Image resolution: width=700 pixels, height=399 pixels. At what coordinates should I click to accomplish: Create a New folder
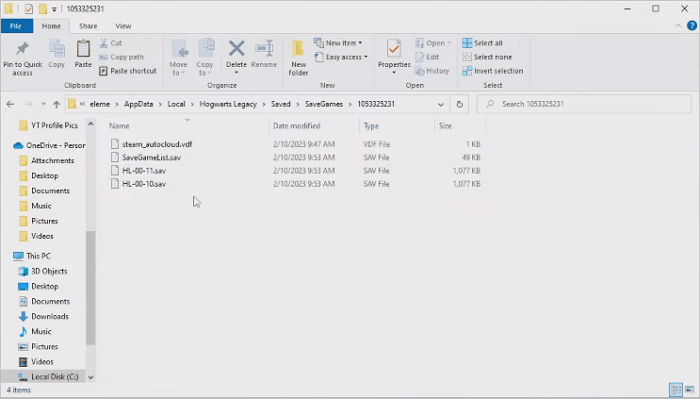(298, 58)
